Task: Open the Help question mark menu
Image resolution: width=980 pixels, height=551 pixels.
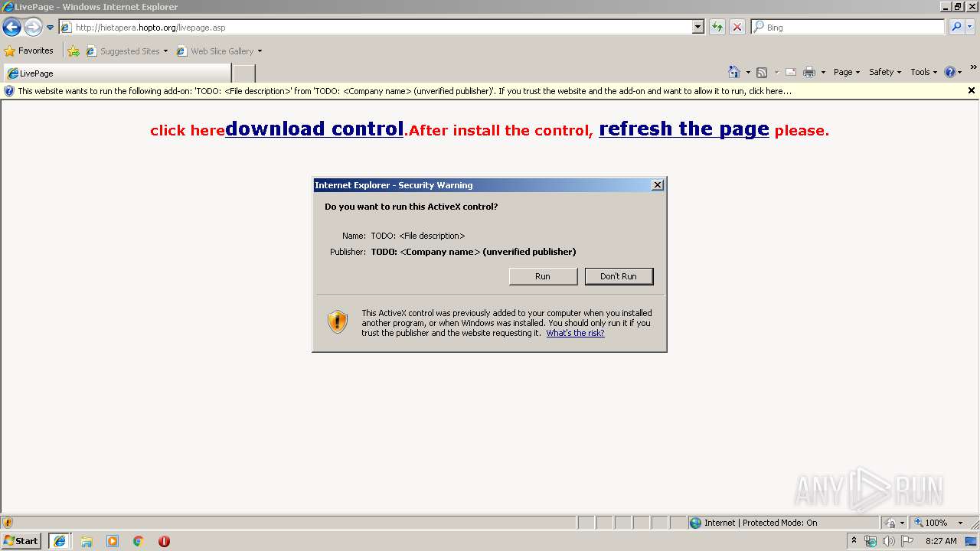Action: coord(953,72)
